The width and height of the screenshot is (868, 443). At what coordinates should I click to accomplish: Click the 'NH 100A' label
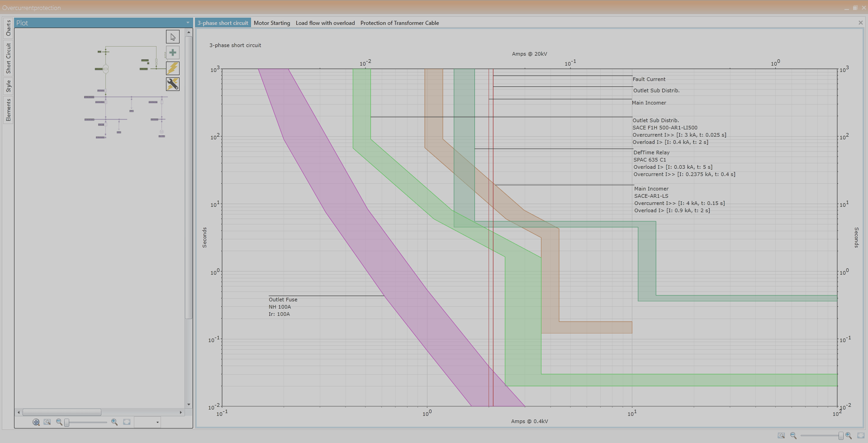point(280,307)
